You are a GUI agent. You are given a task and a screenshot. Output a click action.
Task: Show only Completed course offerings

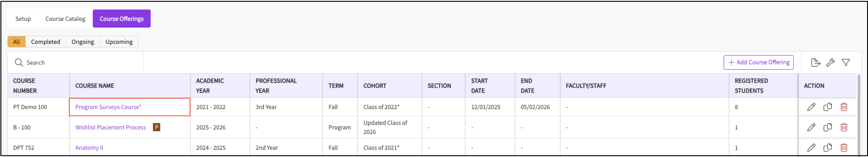point(45,42)
